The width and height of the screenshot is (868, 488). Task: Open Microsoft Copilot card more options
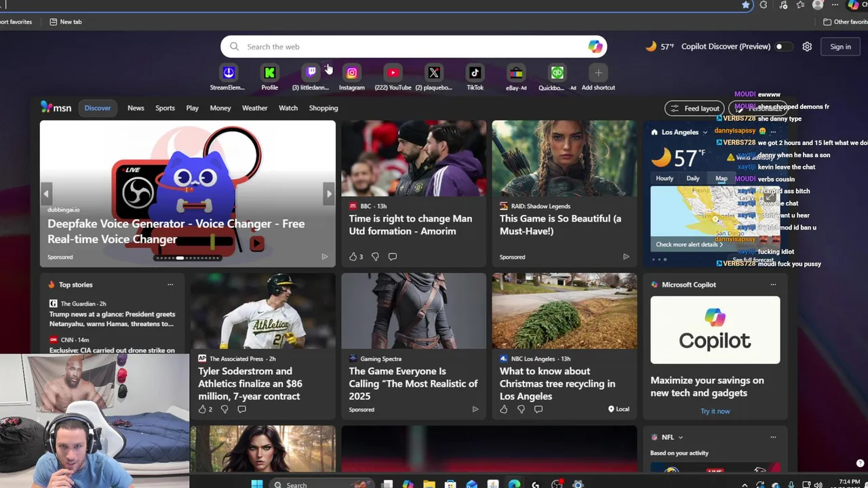[773, 285]
